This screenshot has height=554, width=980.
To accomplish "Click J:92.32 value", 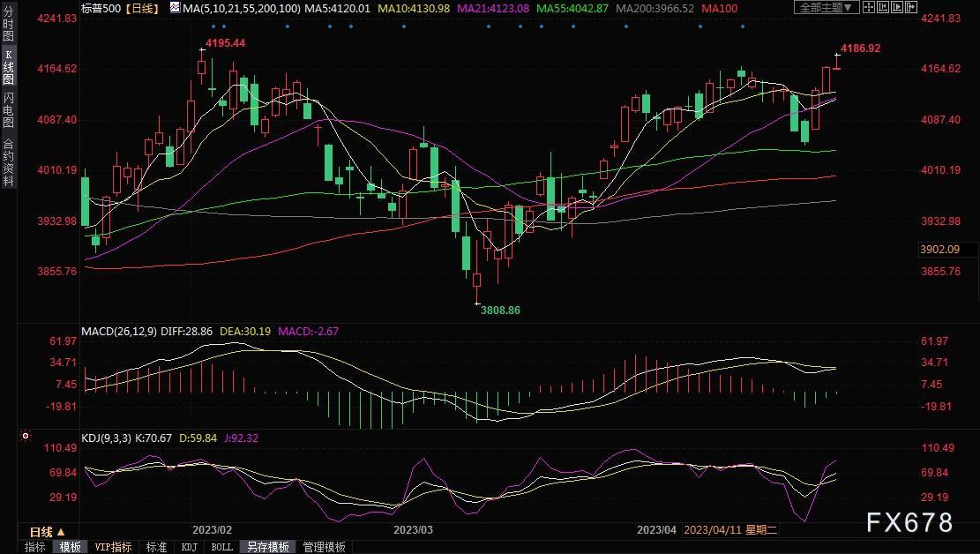I will [241, 438].
